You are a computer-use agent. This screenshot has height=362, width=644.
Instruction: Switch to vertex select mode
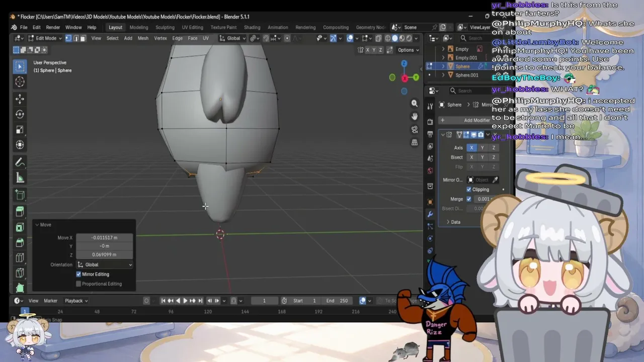click(x=68, y=38)
